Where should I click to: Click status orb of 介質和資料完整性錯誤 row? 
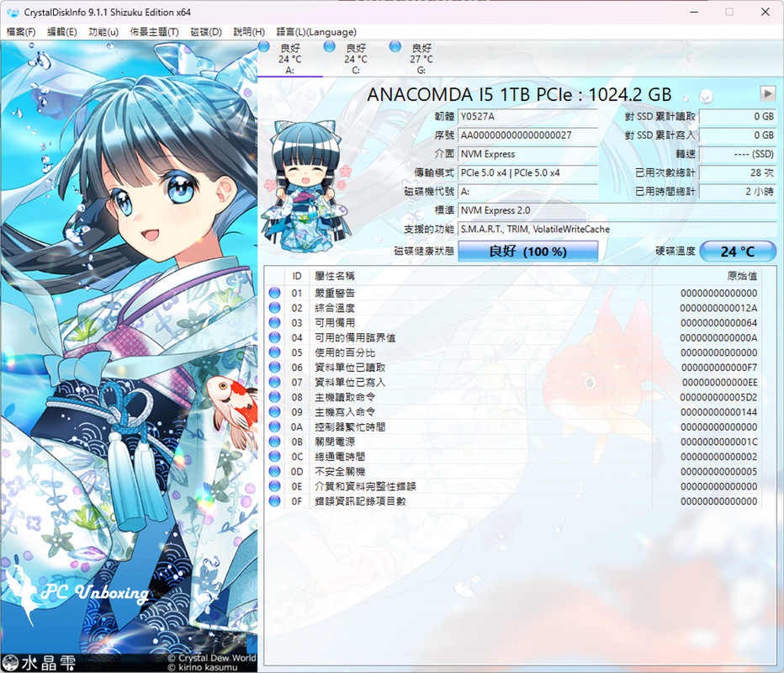point(274,486)
